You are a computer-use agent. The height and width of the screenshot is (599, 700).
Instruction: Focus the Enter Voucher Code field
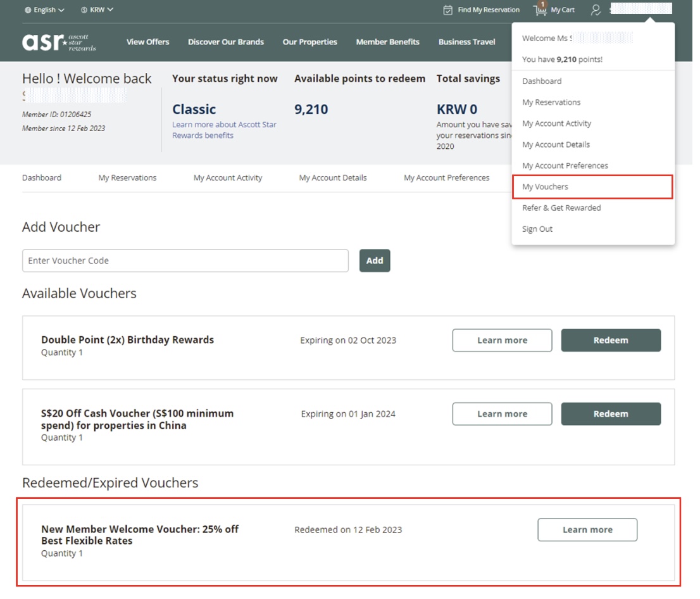tap(185, 261)
